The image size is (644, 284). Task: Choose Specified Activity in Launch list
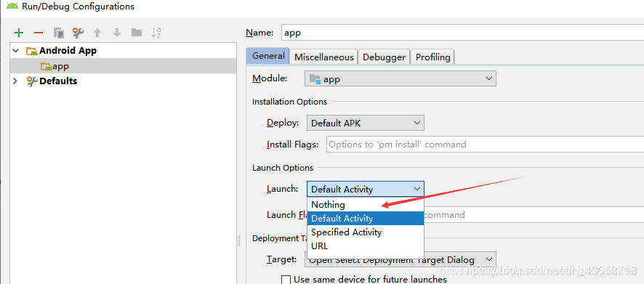pos(366,232)
